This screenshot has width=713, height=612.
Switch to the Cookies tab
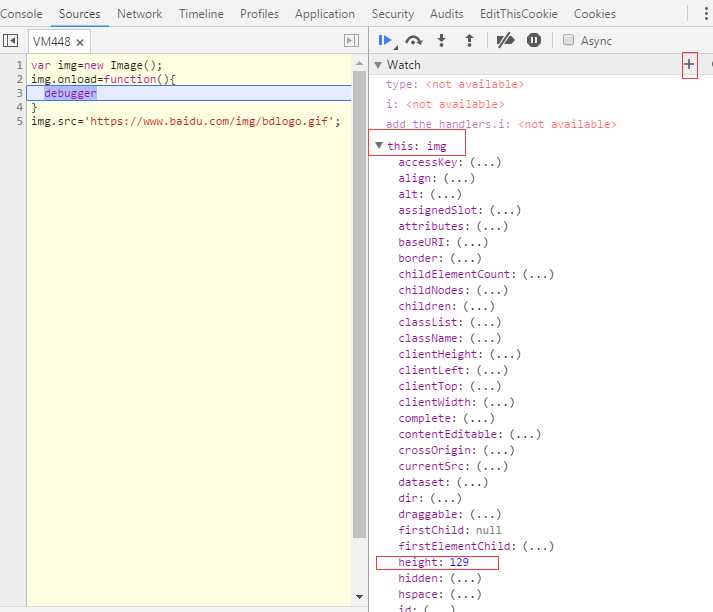594,14
